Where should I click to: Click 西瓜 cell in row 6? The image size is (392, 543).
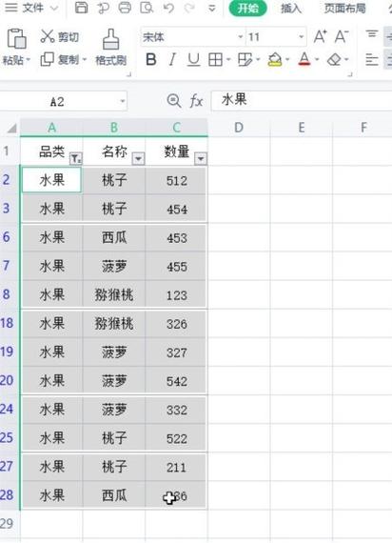pos(114,237)
